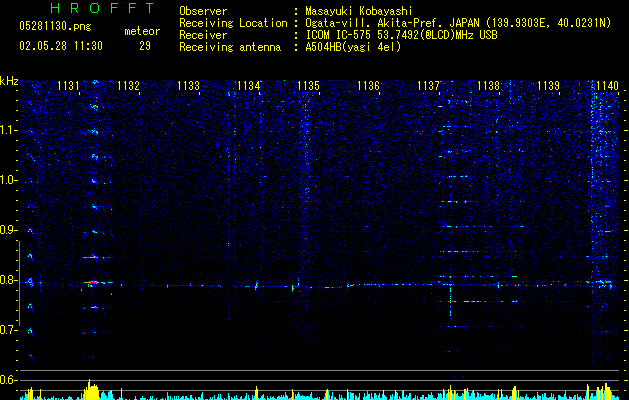Click the 1.1 kHz axis label
This screenshot has width=629, height=400.
click(x=9, y=130)
